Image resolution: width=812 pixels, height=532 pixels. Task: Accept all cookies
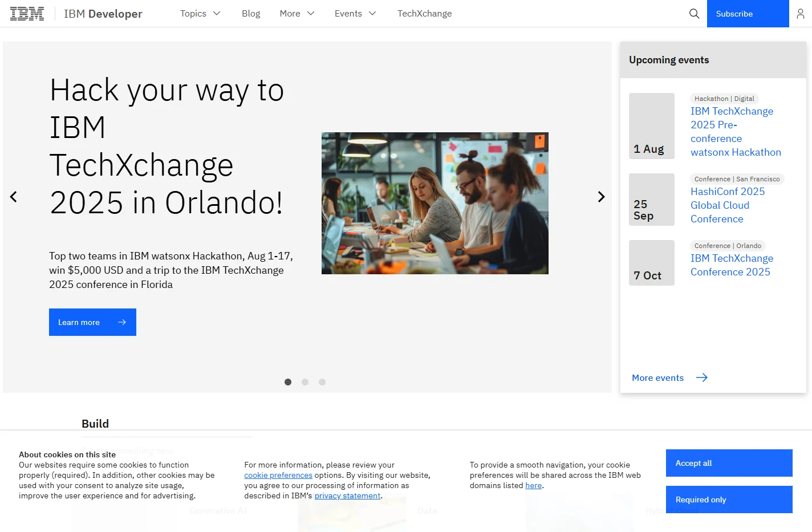point(729,463)
